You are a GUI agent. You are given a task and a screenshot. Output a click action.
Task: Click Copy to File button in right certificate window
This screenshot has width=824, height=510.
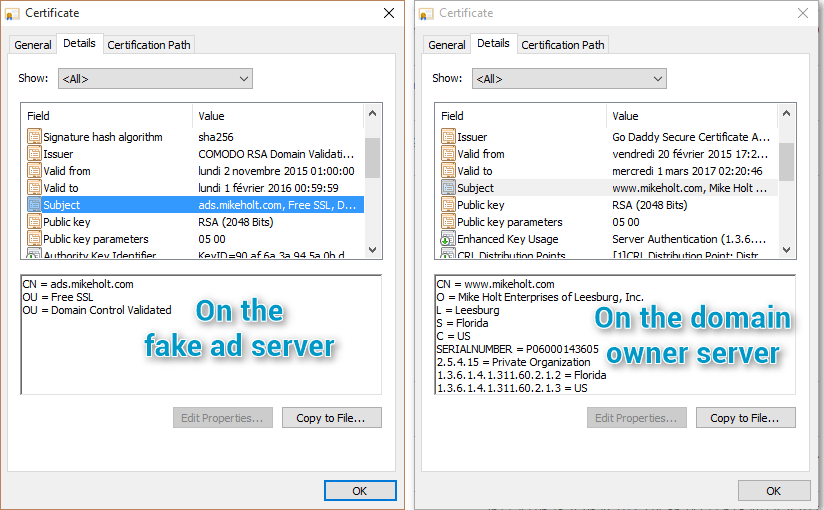tap(746, 418)
